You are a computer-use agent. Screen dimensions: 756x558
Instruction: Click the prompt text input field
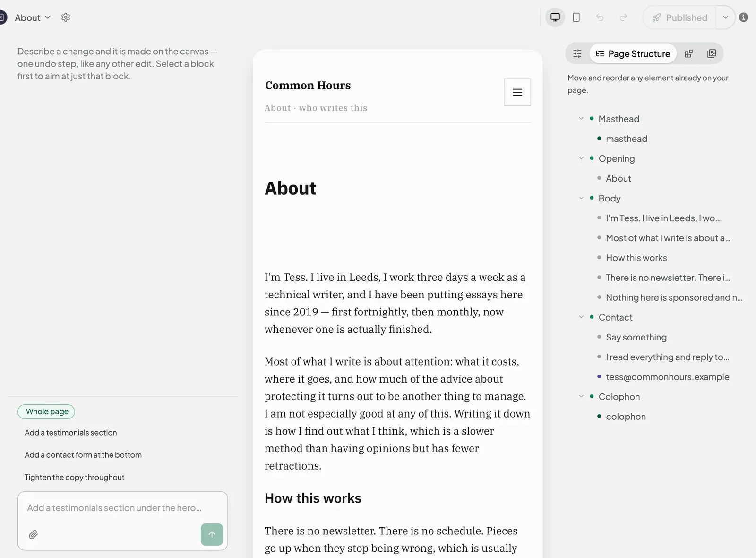click(122, 508)
